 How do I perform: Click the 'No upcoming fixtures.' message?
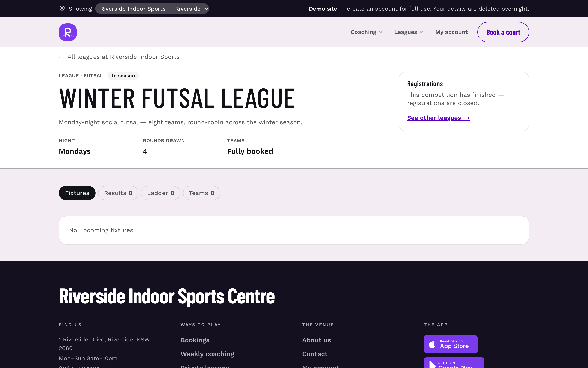[102, 230]
